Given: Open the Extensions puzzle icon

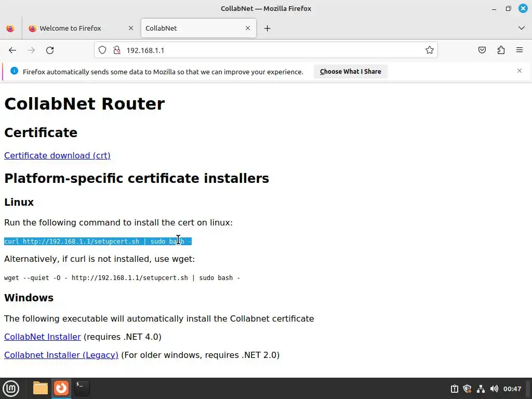Looking at the screenshot, I should pyautogui.click(x=501, y=50).
